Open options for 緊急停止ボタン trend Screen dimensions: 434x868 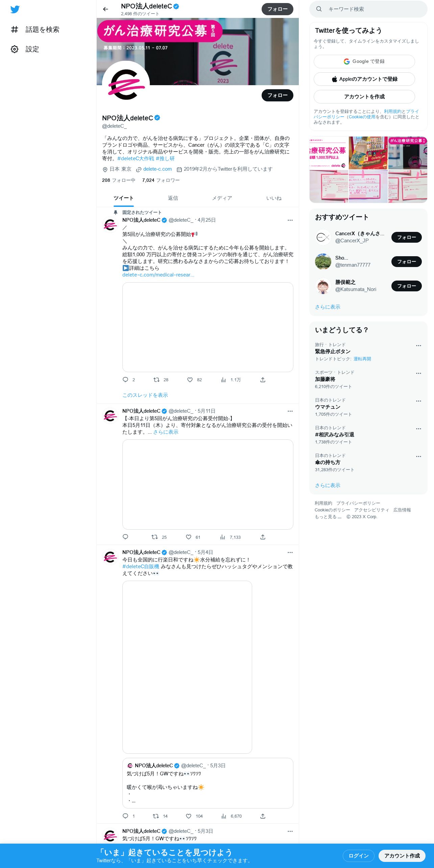(x=418, y=345)
